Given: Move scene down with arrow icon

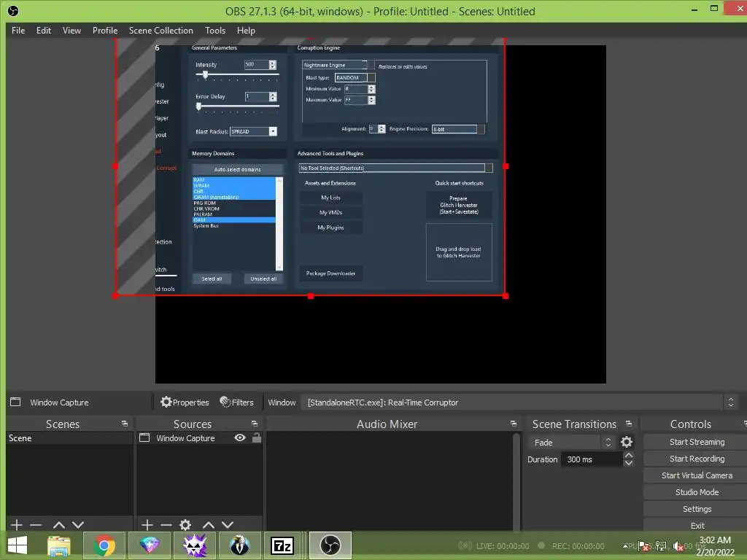Looking at the screenshot, I should 78,525.
